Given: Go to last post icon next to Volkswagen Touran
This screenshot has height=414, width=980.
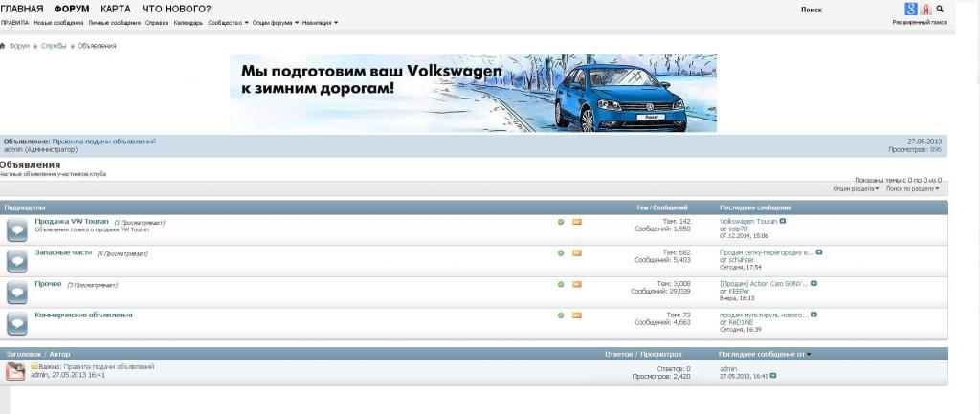Looking at the screenshot, I should click(783, 221).
